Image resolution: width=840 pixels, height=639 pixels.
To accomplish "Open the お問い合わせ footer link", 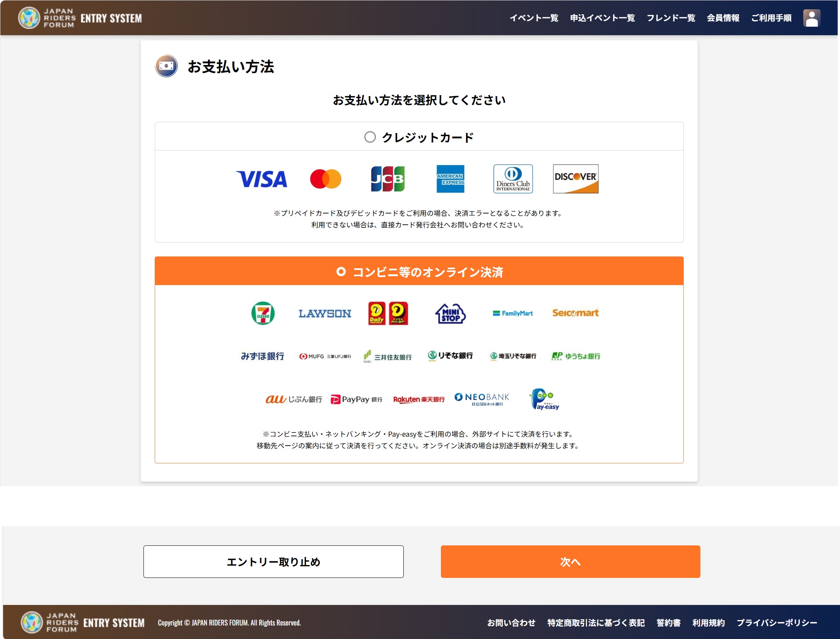I will [x=511, y=623].
